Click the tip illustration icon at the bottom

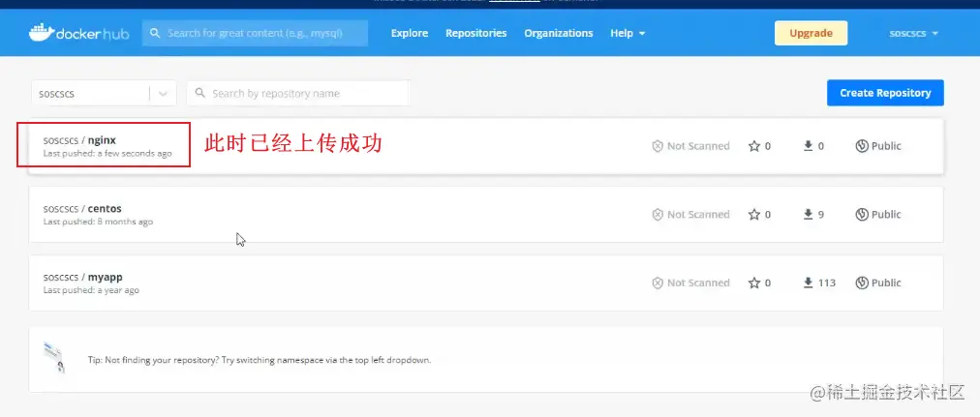click(54, 358)
